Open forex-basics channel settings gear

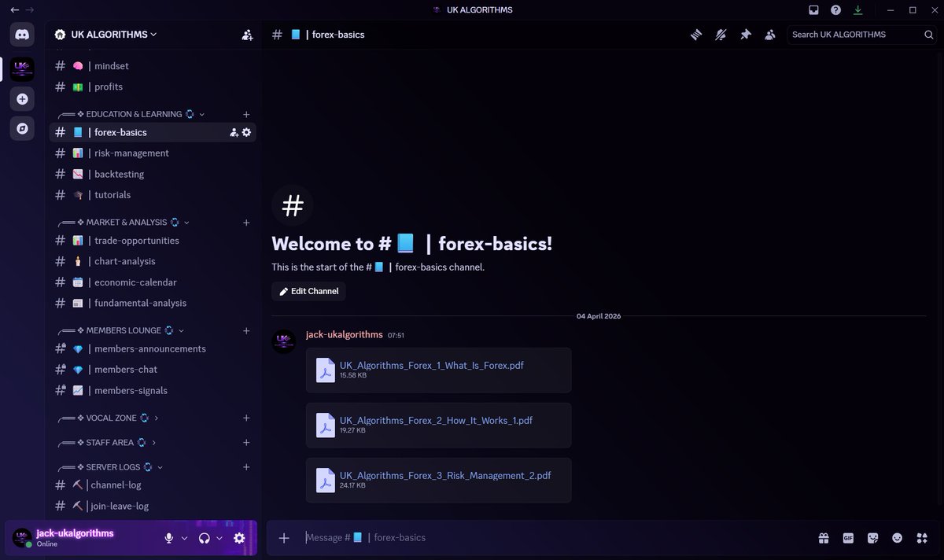(x=246, y=132)
